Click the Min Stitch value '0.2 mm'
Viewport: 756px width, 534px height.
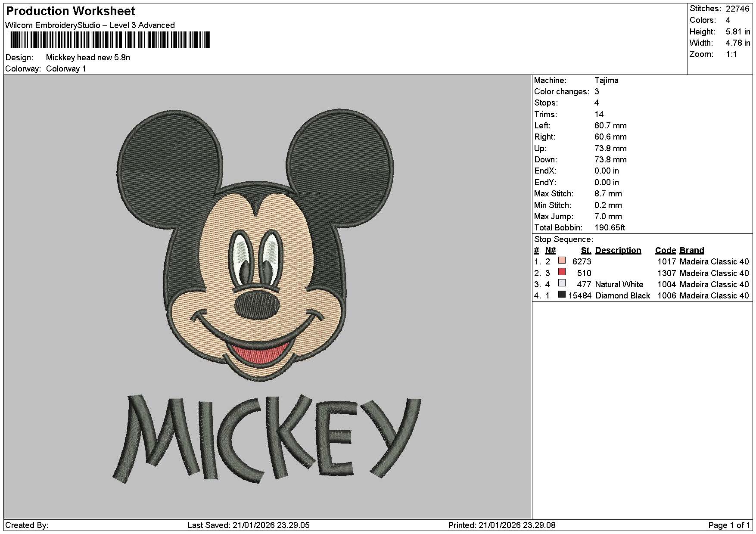click(x=608, y=205)
